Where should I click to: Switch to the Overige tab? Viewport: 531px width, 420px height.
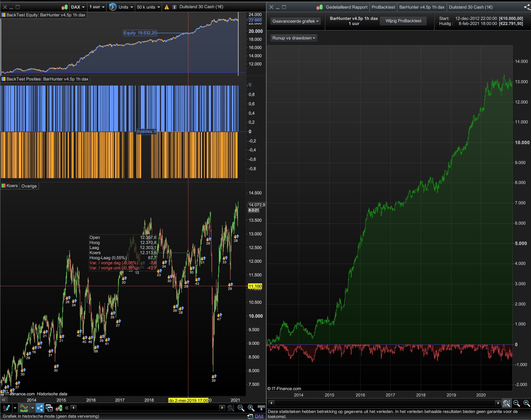click(29, 186)
